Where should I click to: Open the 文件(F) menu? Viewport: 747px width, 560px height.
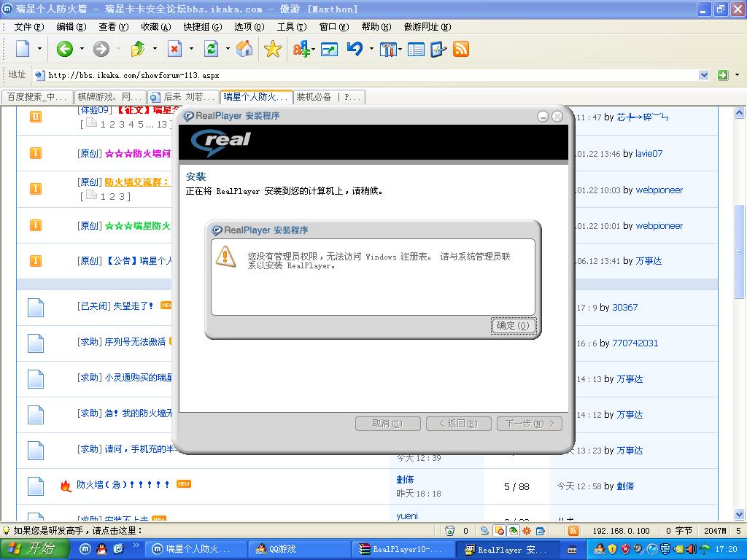click(29, 27)
